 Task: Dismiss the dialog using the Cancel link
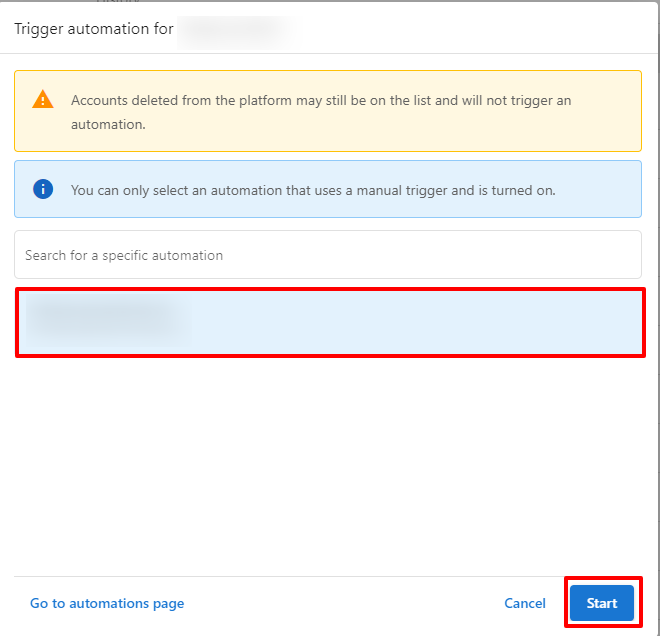tap(525, 603)
